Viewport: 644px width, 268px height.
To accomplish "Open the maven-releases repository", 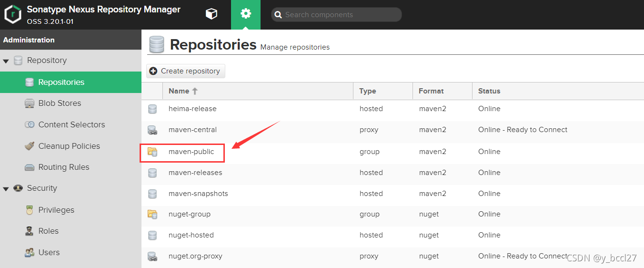I will (x=195, y=173).
